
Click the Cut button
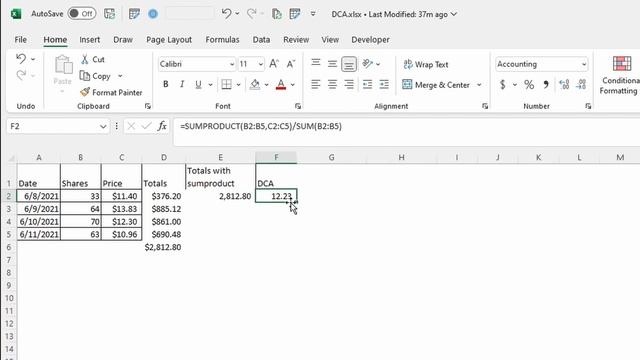[93, 60]
